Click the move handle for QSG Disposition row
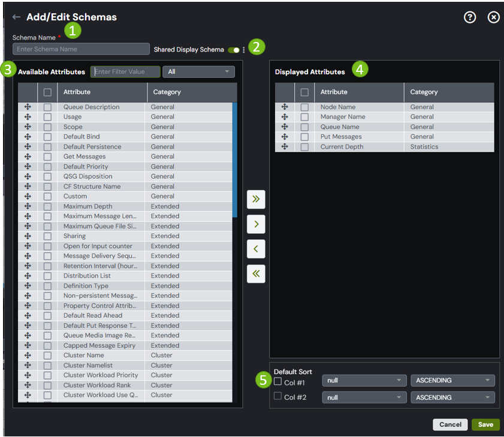This screenshot has width=504, height=437. (28, 176)
